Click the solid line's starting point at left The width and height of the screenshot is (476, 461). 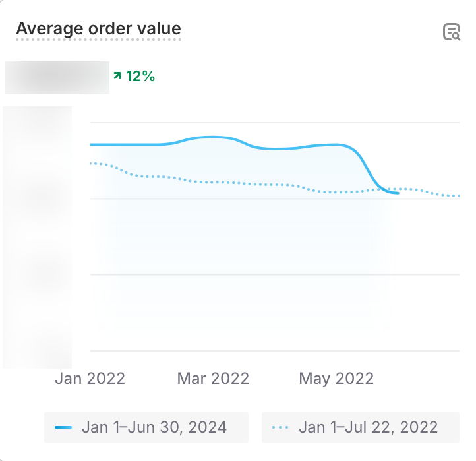pyautogui.click(x=91, y=144)
